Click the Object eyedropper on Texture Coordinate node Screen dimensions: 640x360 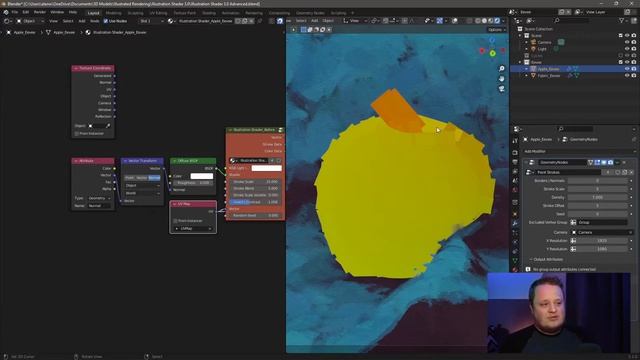click(108, 126)
